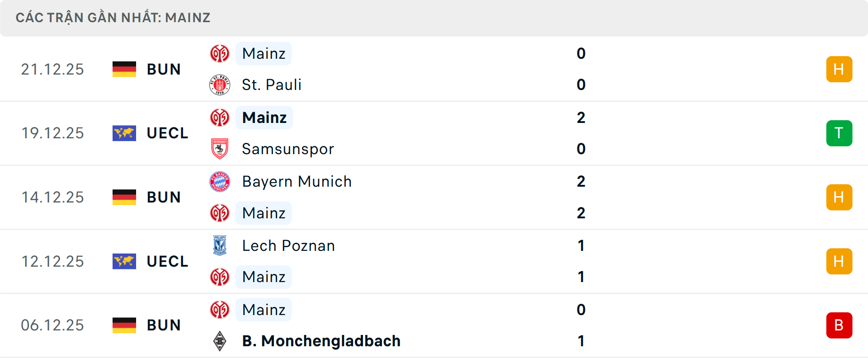Select the 06.12.25 match date

pos(52,325)
